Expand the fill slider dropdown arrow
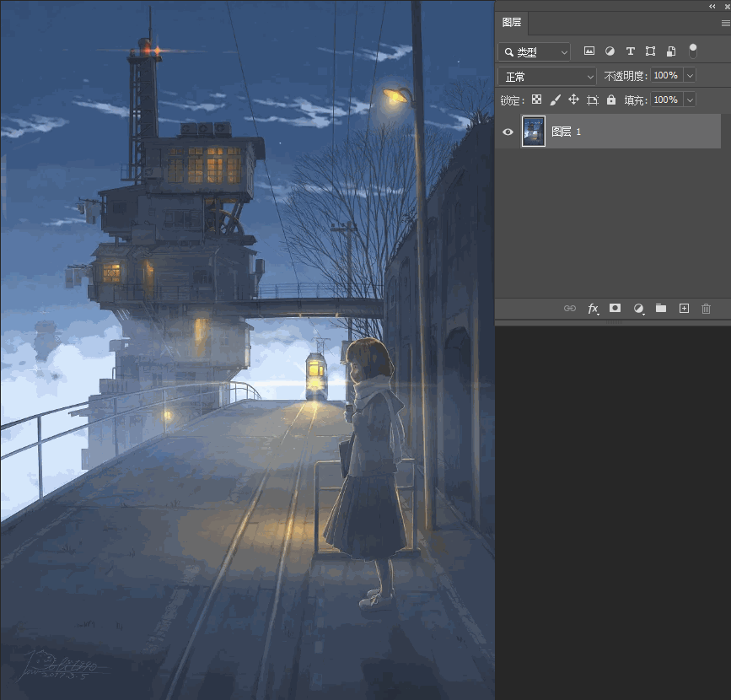 pyautogui.click(x=690, y=100)
